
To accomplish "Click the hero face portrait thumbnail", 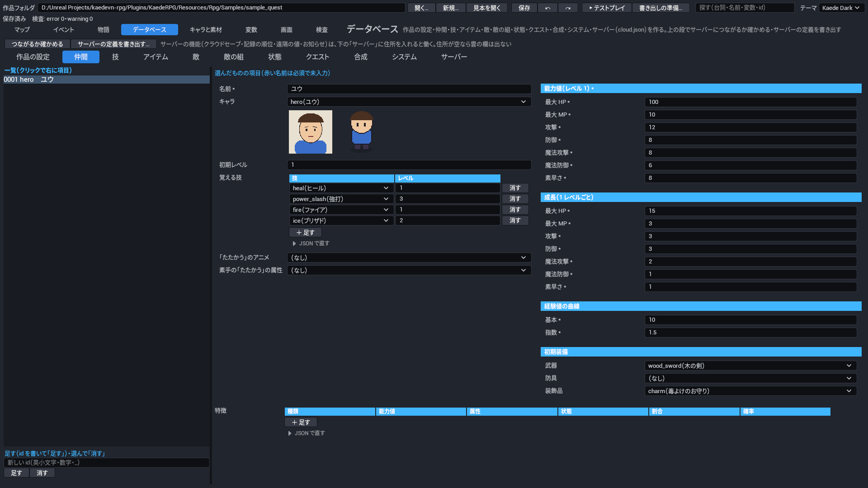I will pos(311,132).
